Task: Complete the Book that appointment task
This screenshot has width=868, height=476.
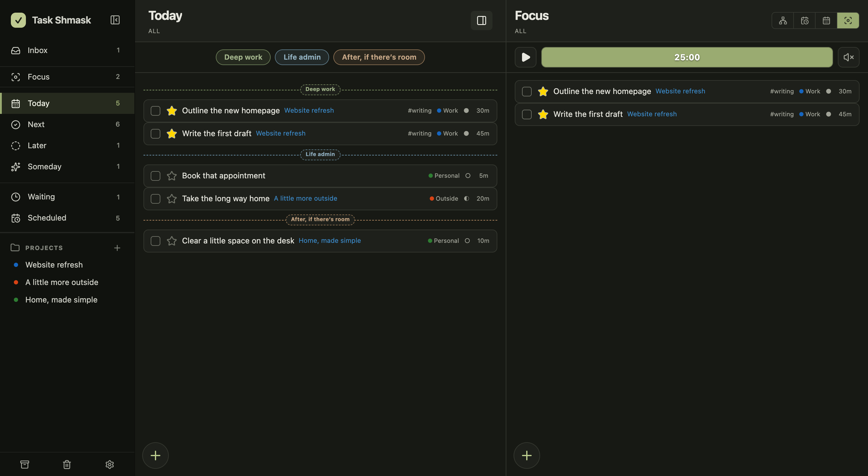Action: tap(155, 176)
